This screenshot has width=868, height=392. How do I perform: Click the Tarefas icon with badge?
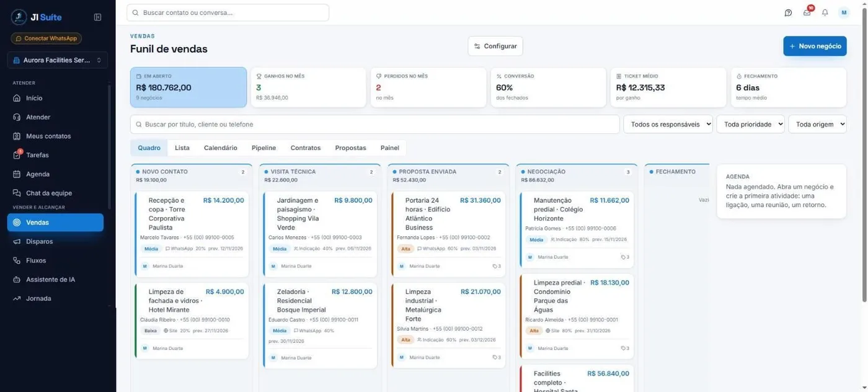tap(17, 155)
